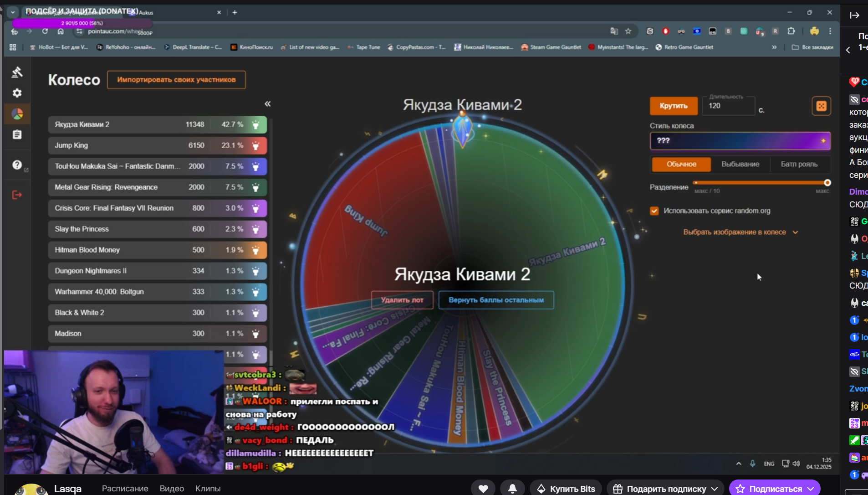Open the browser three-dot menu
The height and width of the screenshot is (495, 868).
(830, 31)
